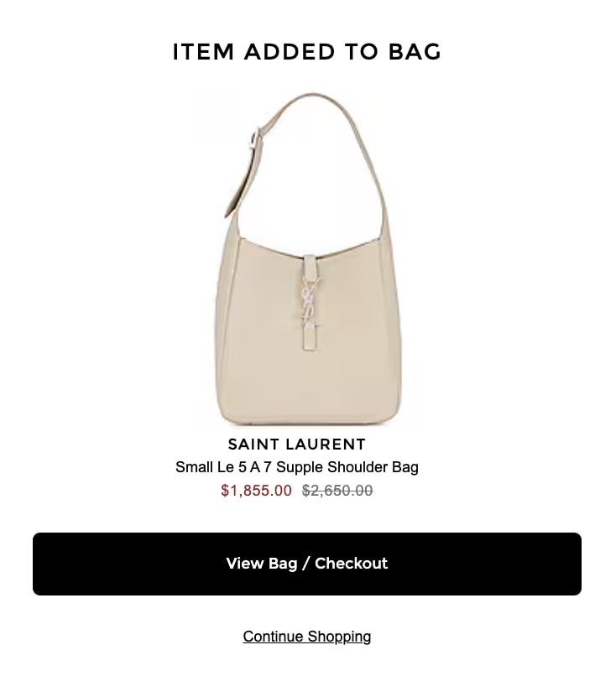Click the red sale price $1,855.00
Screen dimensions: 616x676
click(256, 490)
